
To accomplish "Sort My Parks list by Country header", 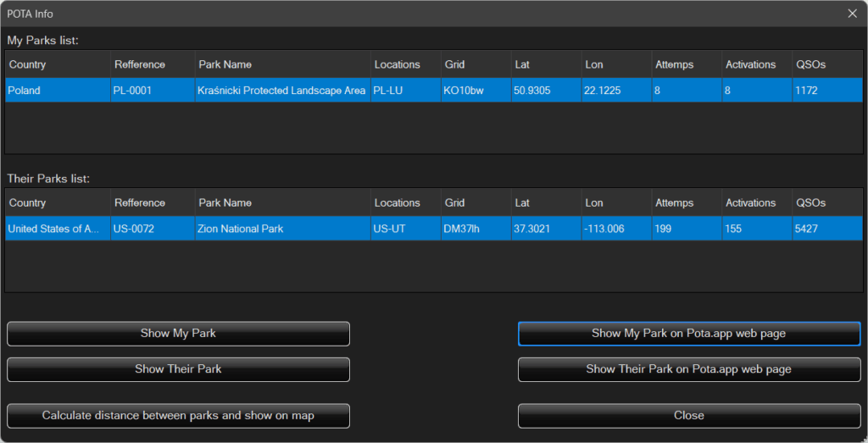I will pos(57,64).
